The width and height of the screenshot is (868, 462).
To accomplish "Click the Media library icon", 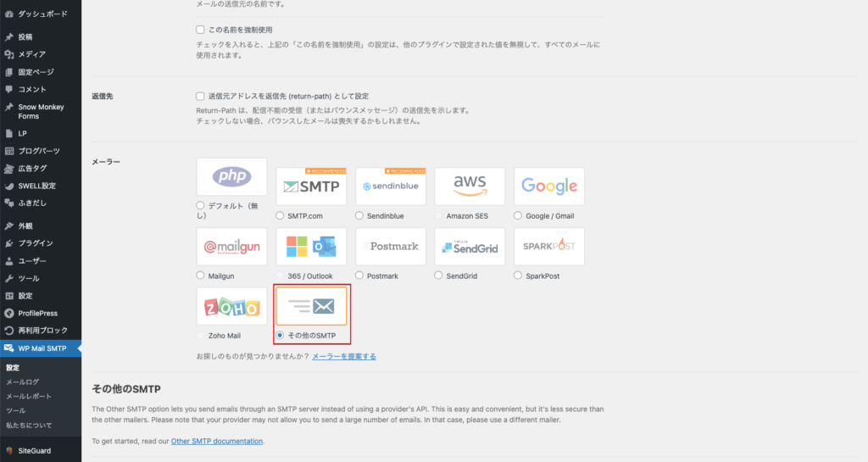I will pos(8,54).
